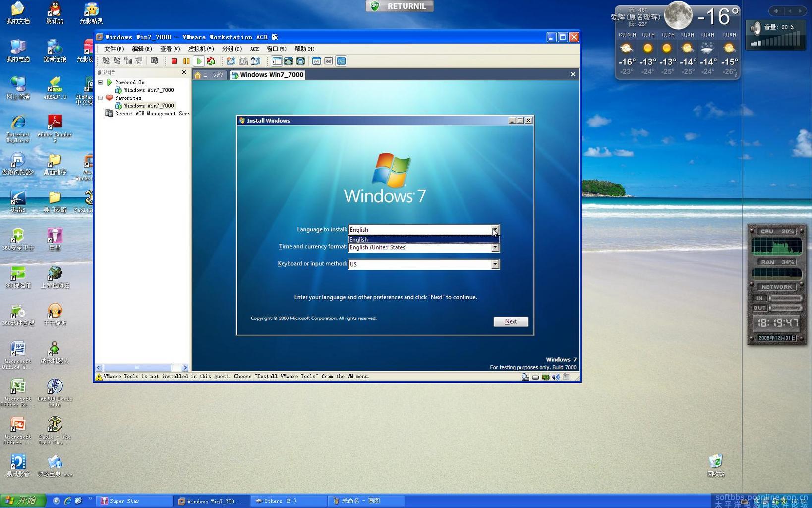Switch to Windows Win7_700... taskbar button

click(x=212, y=501)
